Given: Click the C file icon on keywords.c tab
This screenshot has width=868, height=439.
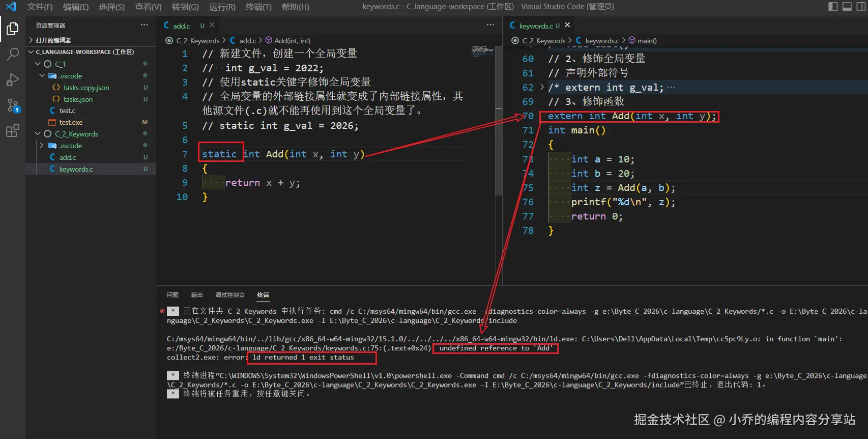Looking at the screenshot, I should pyautogui.click(x=512, y=25).
